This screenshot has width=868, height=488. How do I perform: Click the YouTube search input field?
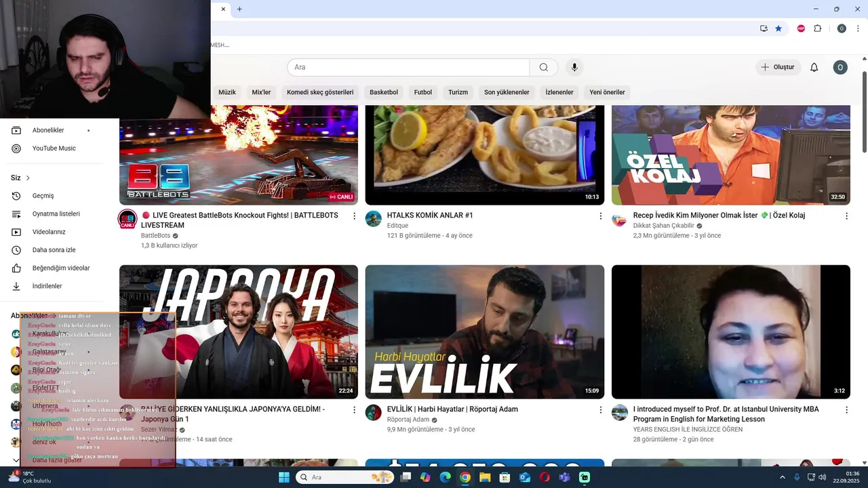click(408, 67)
